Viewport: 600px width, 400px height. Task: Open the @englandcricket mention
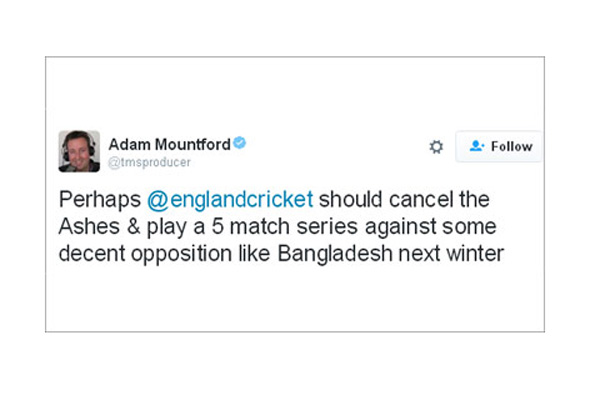click(x=230, y=199)
